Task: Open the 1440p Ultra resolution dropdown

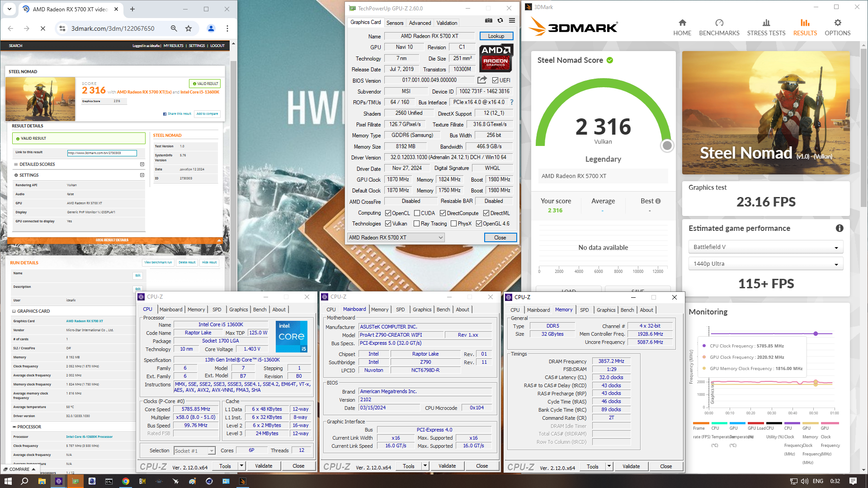Action: pyautogui.click(x=766, y=264)
